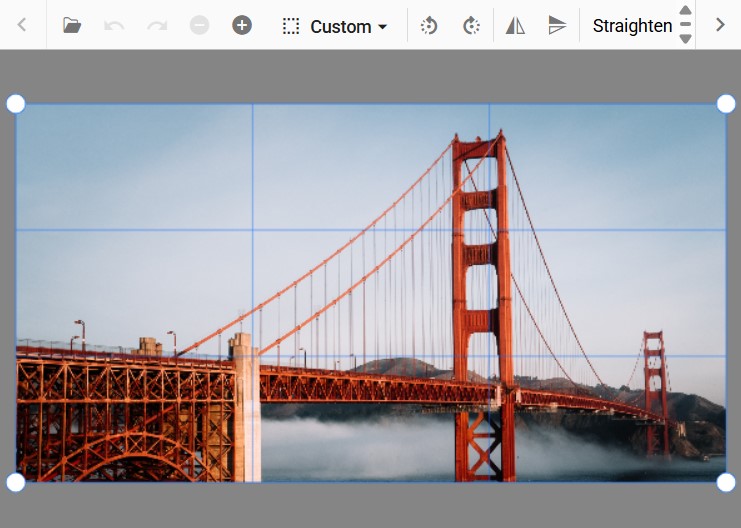Go to previous toolbar section with left chevron
The image size is (741, 528).
[x=22, y=25]
